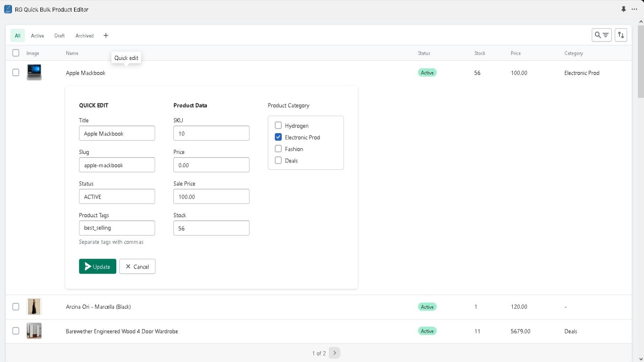Viewport: 644px width, 362px height.
Task: Pin the RG Quick Bulk Product Editor app
Action: click(623, 9)
